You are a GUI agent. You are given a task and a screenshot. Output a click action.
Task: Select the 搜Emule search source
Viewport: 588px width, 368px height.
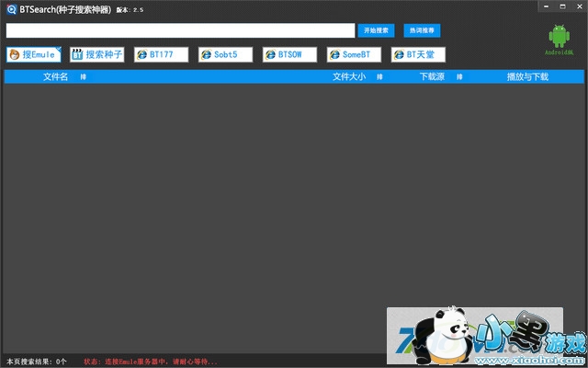pyautogui.click(x=33, y=54)
